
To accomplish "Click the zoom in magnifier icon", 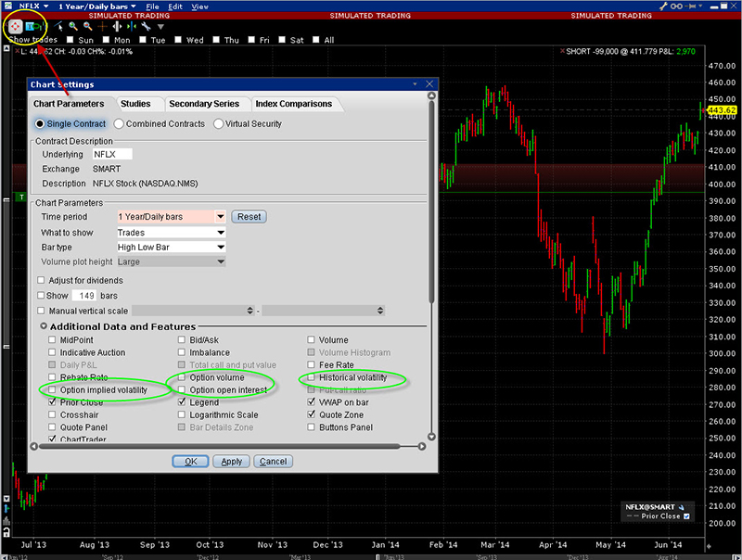I will click(x=72, y=27).
